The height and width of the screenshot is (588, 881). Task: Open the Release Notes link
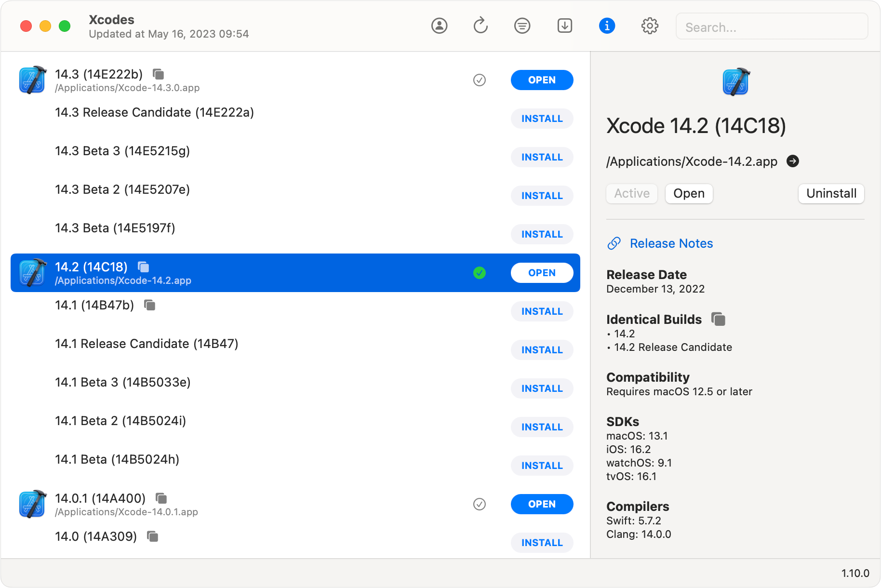point(671,243)
